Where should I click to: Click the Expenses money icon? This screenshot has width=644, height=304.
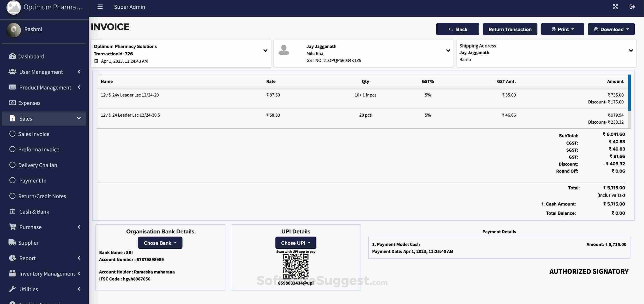pyautogui.click(x=12, y=103)
